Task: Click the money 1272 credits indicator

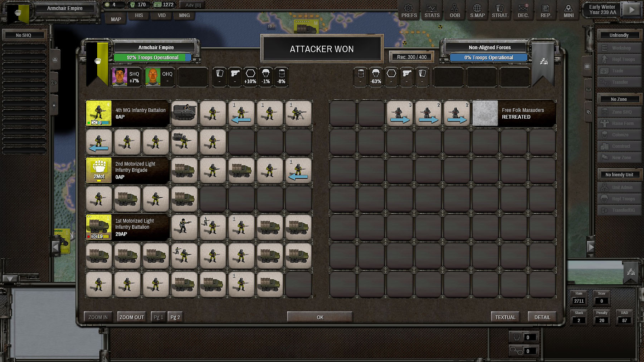Action: tap(164, 5)
